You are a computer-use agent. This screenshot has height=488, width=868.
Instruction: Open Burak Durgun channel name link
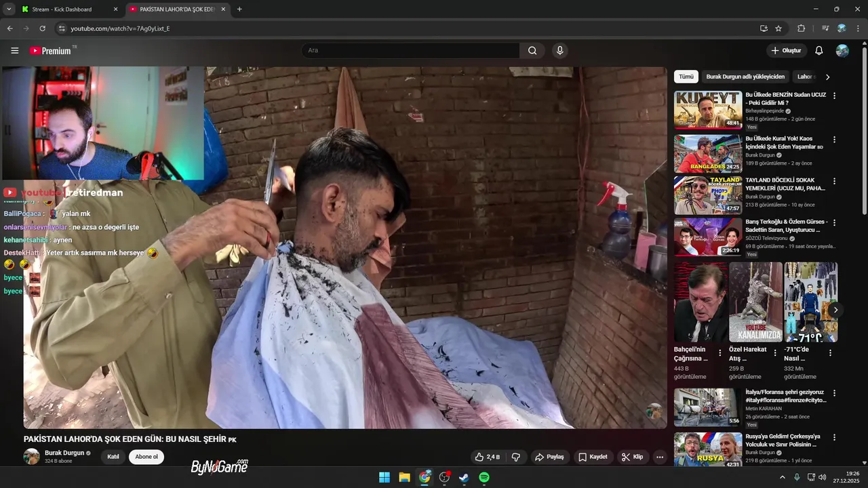coord(64,453)
